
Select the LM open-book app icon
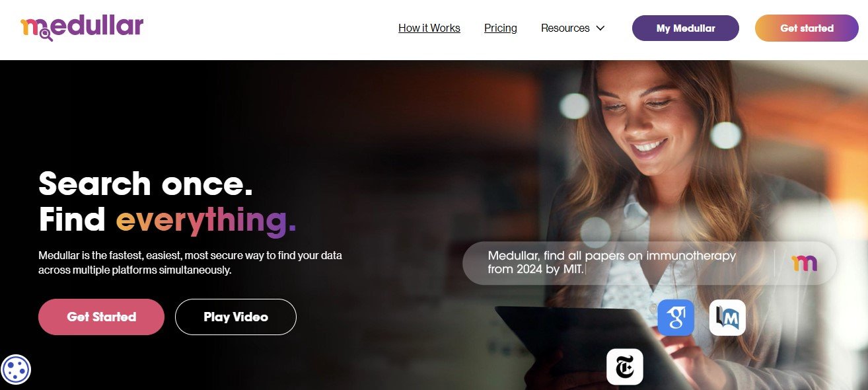[x=727, y=317]
